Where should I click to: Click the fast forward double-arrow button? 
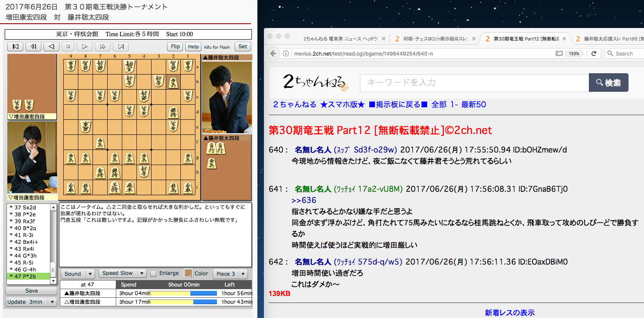[102, 47]
